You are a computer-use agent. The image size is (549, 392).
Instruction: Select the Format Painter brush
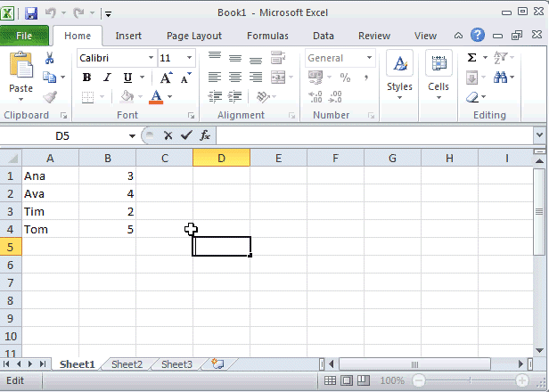pyautogui.click(x=50, y=97)
